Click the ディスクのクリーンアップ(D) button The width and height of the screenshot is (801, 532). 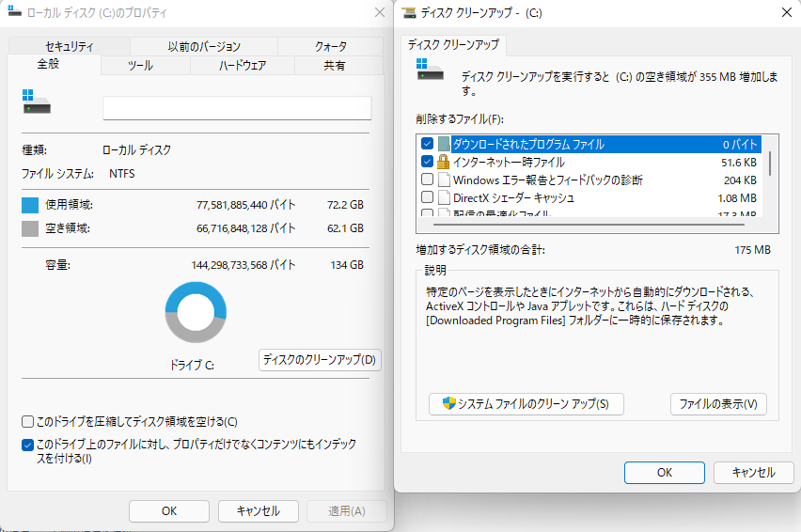(x=320, y=360)
